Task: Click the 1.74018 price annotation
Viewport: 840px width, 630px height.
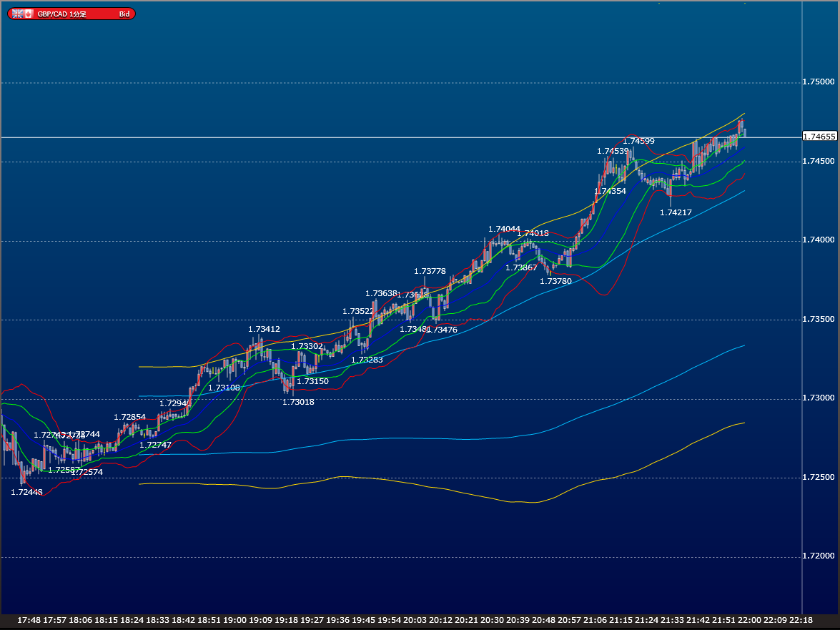Action: point(533,233)
